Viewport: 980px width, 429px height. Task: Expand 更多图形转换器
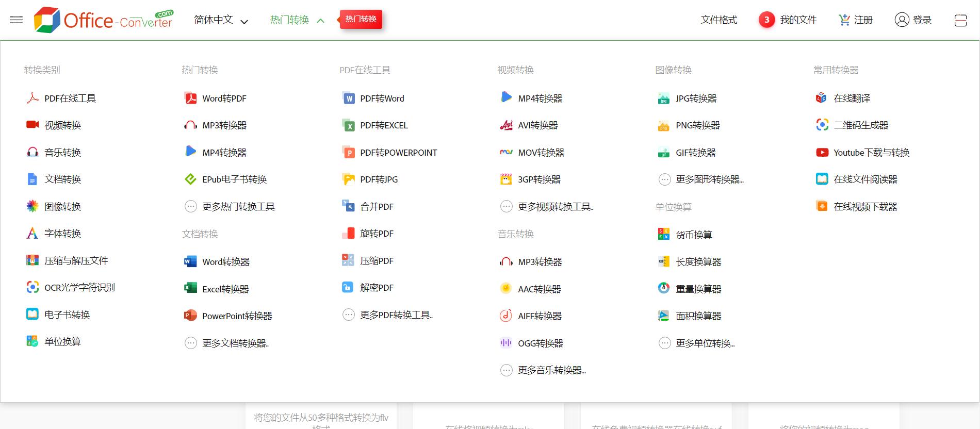click(701, 179)
